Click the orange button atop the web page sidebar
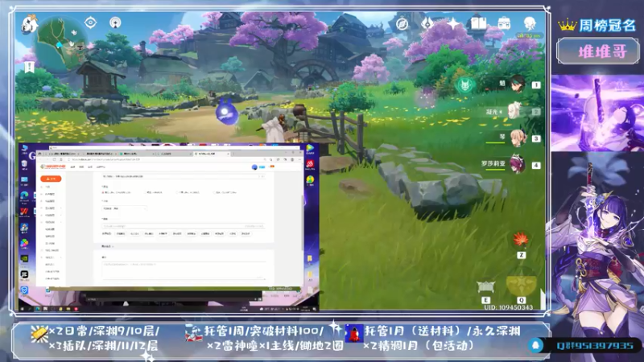 [x=51, y=179]
